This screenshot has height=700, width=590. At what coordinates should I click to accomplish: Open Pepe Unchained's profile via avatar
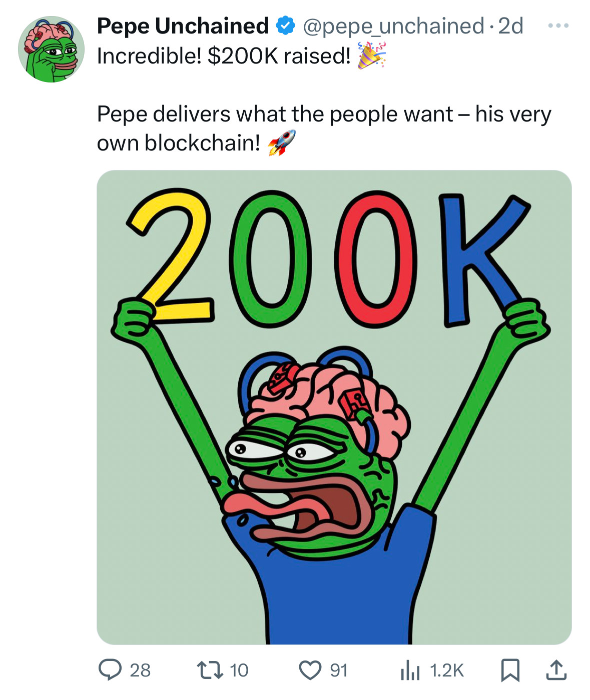click(50, 50)
